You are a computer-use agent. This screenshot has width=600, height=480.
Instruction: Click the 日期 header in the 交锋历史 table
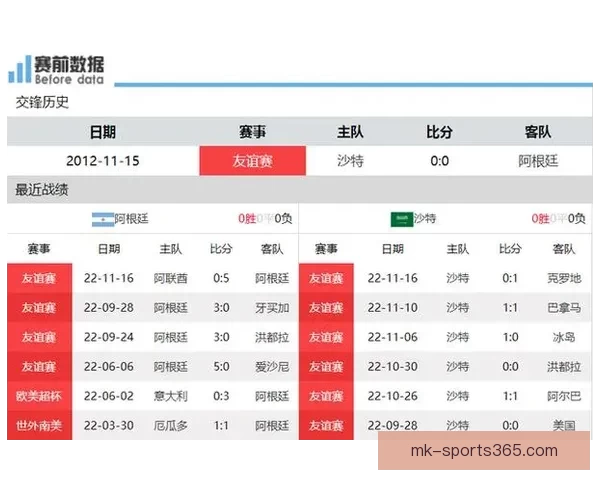pyautogui.click(x=103, y=132)
